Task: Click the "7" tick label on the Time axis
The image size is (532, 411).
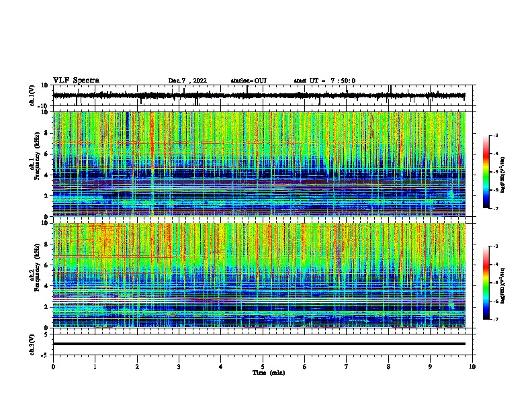Action: 347,367
